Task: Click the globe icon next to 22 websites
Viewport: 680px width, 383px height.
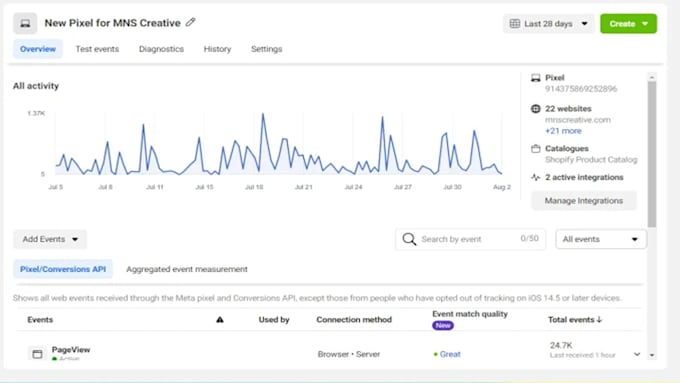Action: pyautogui.click(x=536, y=109)
